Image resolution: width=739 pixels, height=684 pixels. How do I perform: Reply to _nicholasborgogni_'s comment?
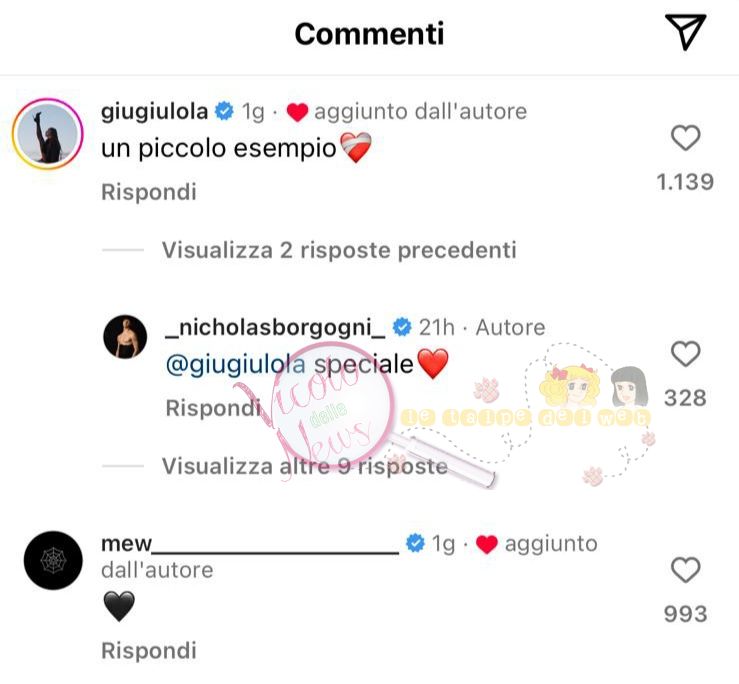tap(213, 408)
